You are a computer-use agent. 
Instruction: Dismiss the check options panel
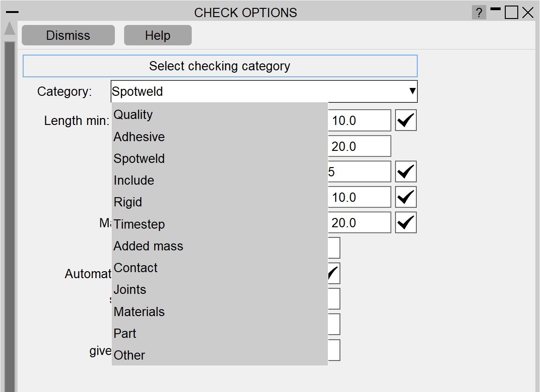68,35
